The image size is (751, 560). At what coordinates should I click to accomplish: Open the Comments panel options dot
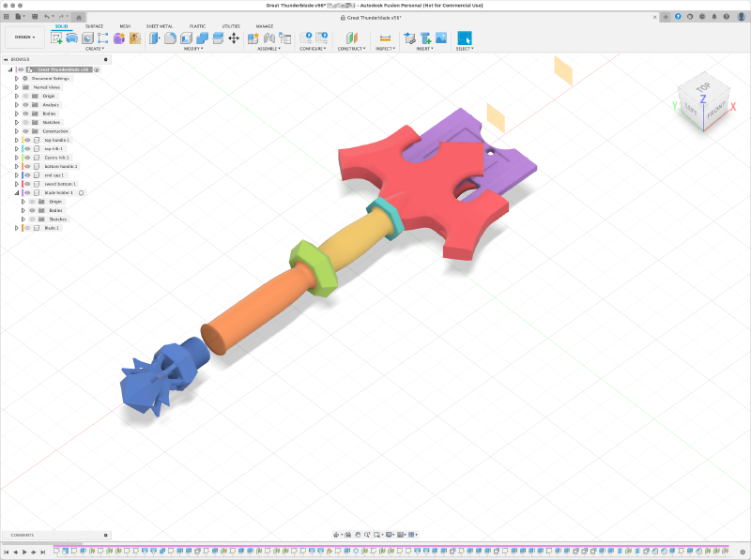(x=106, y=535)
